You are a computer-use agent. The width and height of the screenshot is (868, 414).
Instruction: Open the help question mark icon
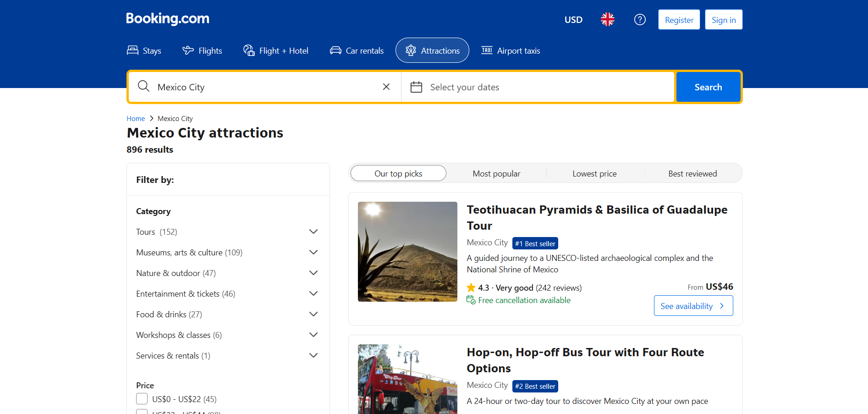(640, 19)
